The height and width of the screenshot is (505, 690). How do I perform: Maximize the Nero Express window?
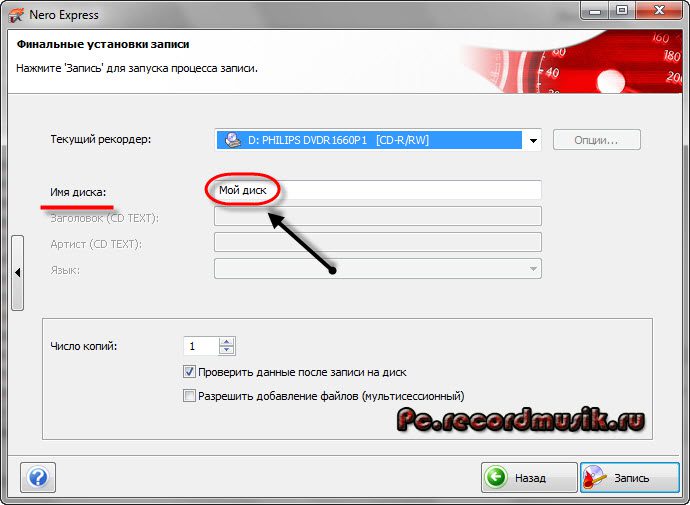[621, 11]
